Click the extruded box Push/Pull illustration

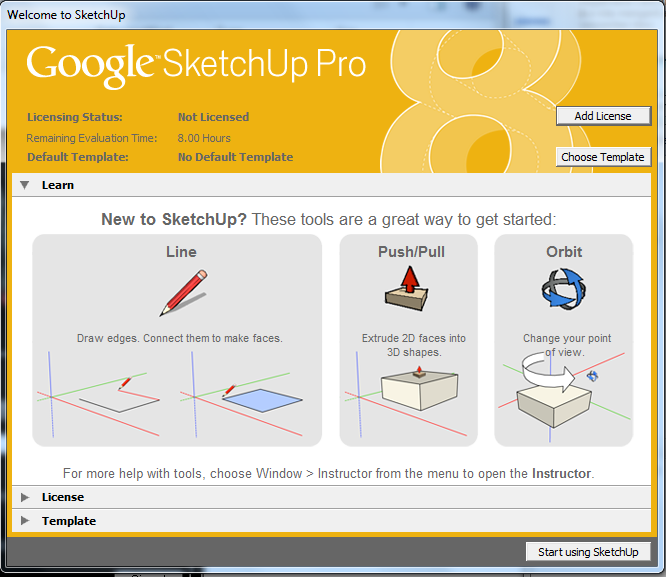point(406,396)
